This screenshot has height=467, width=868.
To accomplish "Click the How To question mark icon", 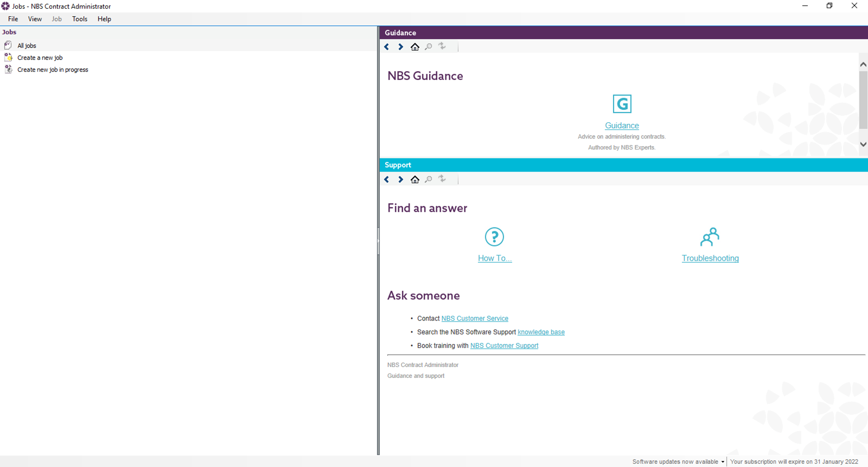I will [494, 237].
